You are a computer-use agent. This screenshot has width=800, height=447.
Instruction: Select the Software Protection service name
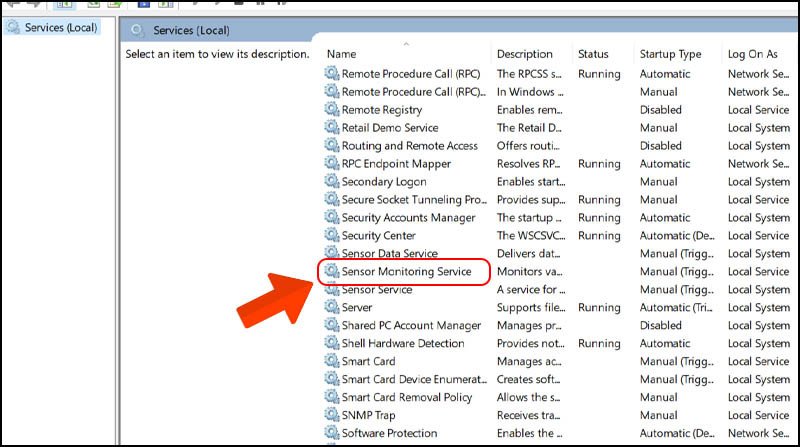point(389,433)
